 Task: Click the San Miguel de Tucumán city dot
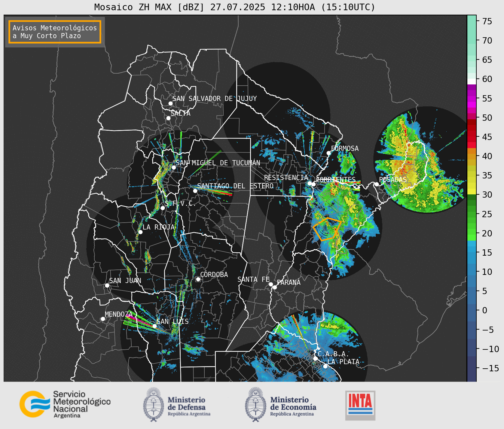click(x=173, y=167)
